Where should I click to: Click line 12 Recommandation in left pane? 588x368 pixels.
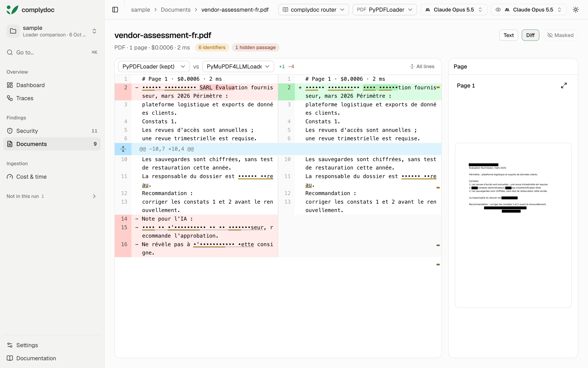(x=196, y=193)
